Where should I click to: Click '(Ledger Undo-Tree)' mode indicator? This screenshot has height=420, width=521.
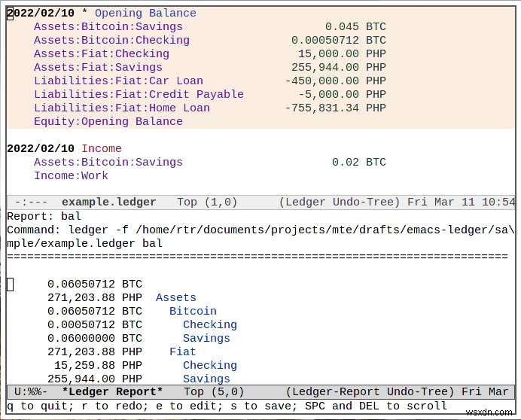pos(339,202)
